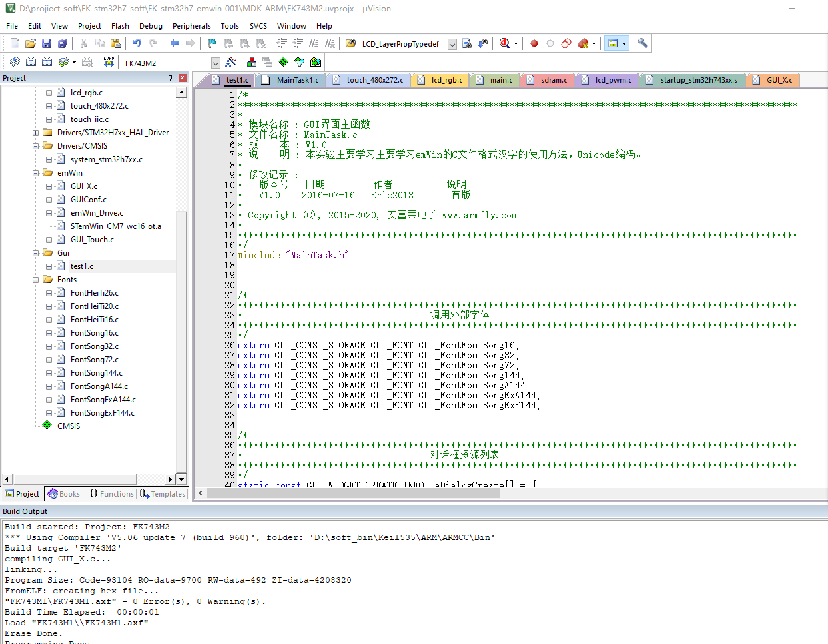The height and width of the screenshot is (644, 828).
Task: Switch to the MainTask1.c editor tab
Action: pos(292,80)
